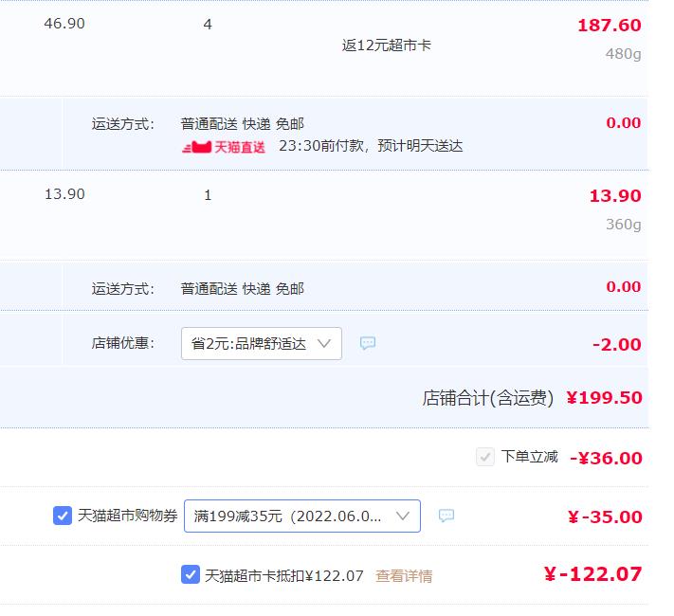
Task: Click the first 普通配送 快递 免邮 shipping text
Action: click(x=242, y=124)
